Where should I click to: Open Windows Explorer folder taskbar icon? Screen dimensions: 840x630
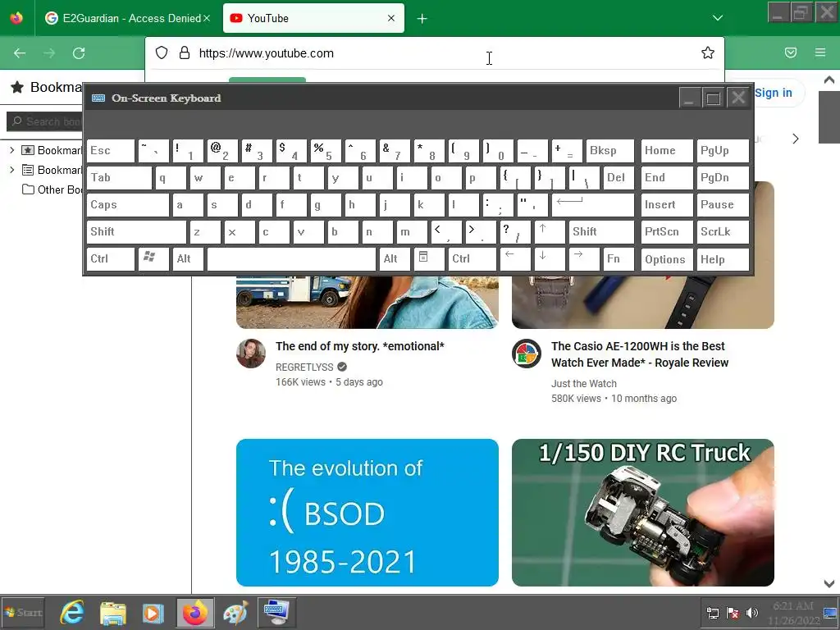[x=113, y=612]
